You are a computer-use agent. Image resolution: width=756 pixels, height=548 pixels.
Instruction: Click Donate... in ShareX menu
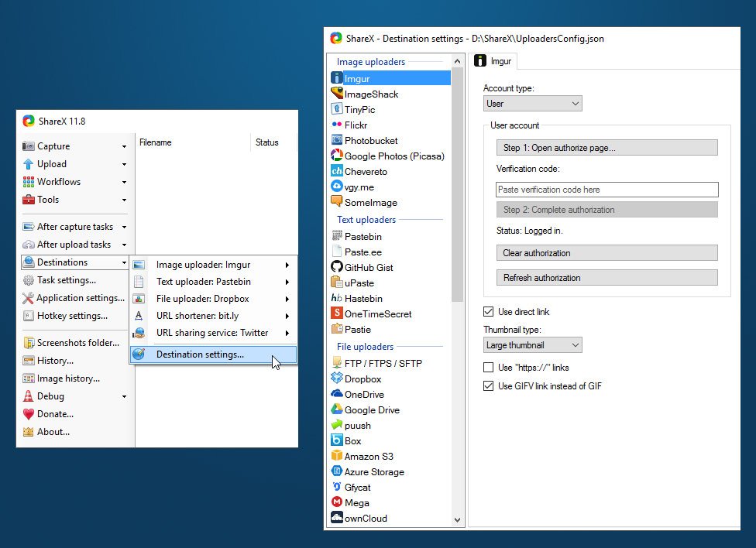[75, 414]
